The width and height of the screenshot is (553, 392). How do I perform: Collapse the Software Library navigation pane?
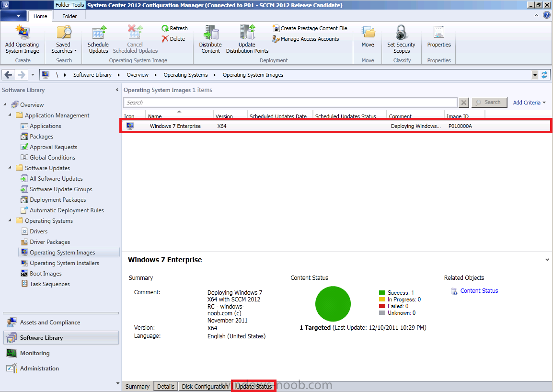(117, 90)
